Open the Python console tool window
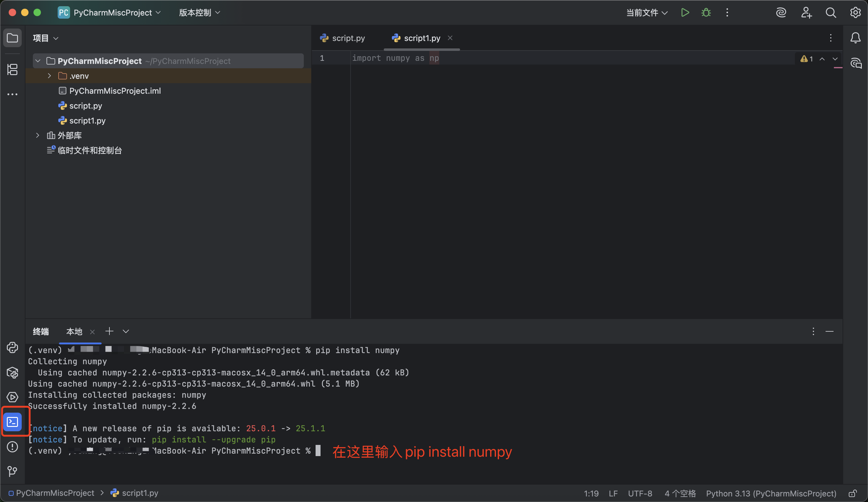The image size is (868, 502). click(x=12, y=347)
